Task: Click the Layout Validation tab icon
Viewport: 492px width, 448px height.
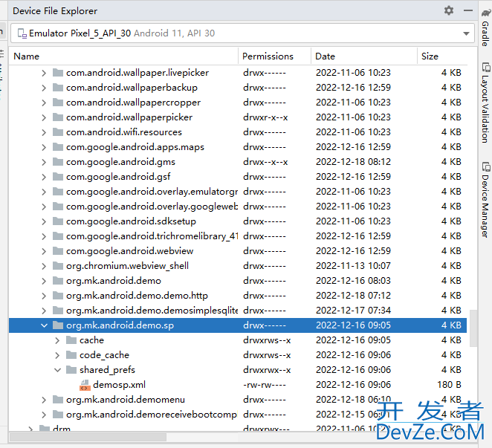Action: tap(486, 67)
